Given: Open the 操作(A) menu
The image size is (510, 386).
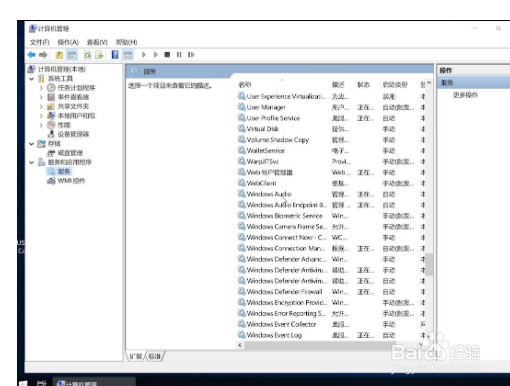Looking at the screenshot, I should [x=68, y=42].
